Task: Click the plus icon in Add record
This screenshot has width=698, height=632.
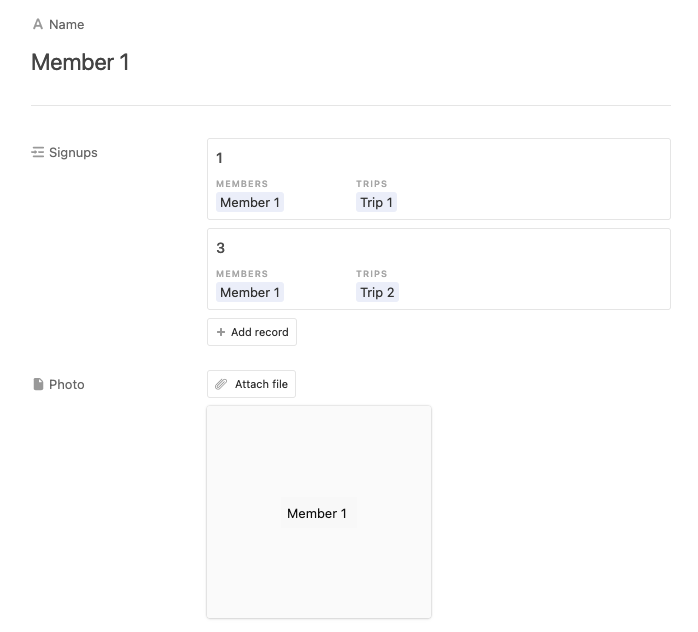Action: (x=220, y=332)
